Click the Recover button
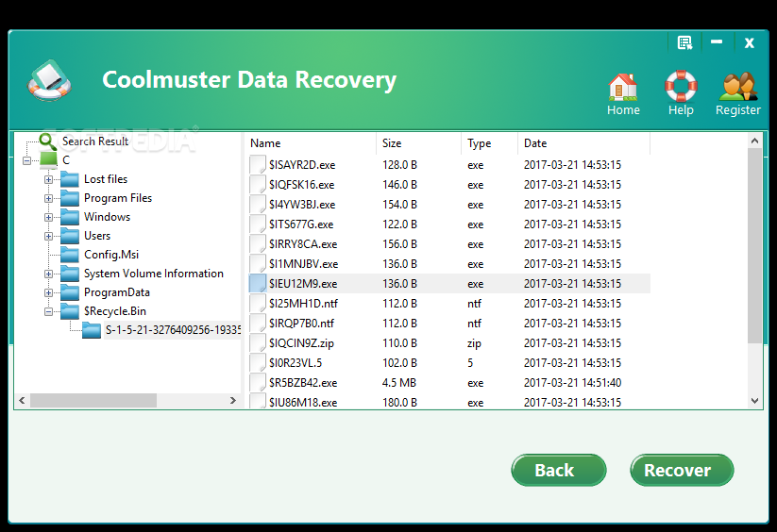Screen dimensions: 777x532 (682, 470)
